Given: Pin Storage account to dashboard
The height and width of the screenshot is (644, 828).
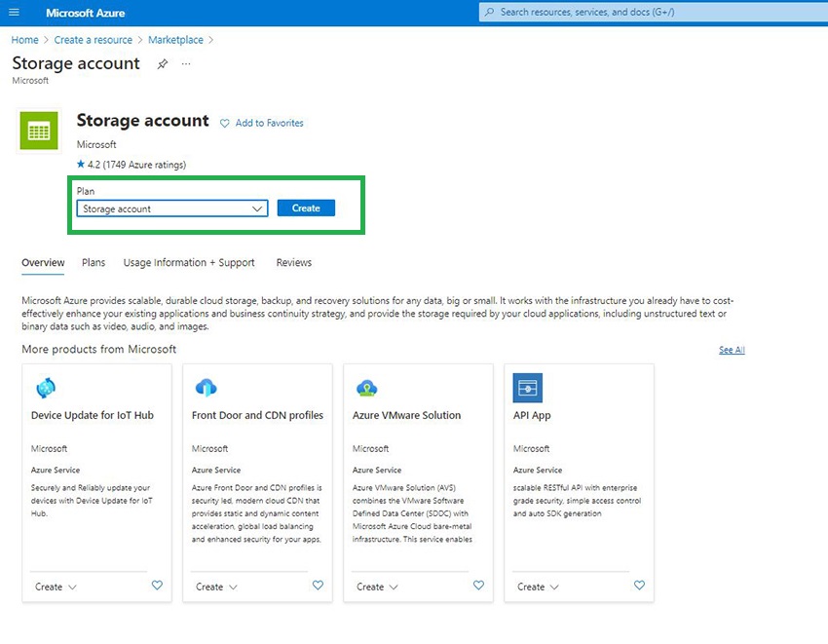Looking at the screenshot, I should point(163,64).
